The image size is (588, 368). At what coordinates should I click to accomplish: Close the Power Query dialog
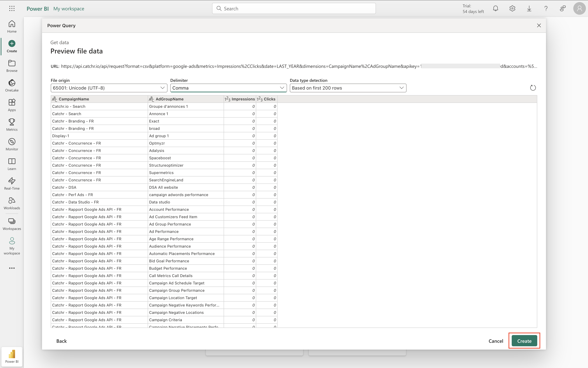point(539,26)
